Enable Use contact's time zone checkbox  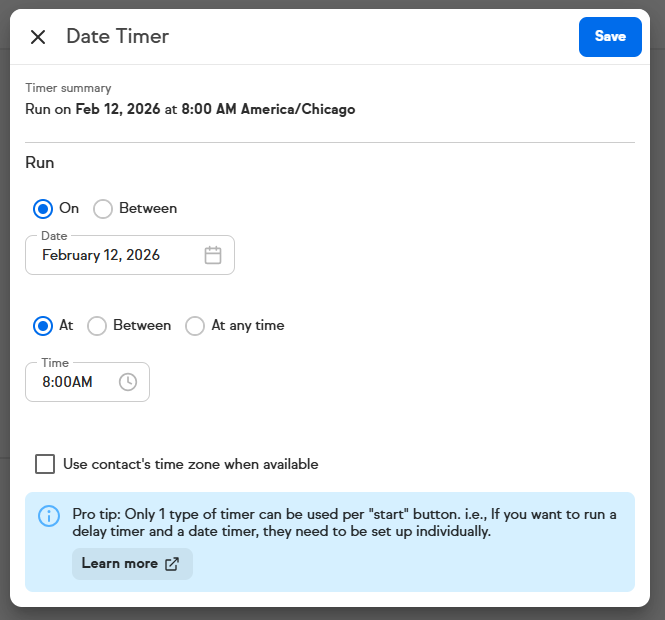coord(45,464)
